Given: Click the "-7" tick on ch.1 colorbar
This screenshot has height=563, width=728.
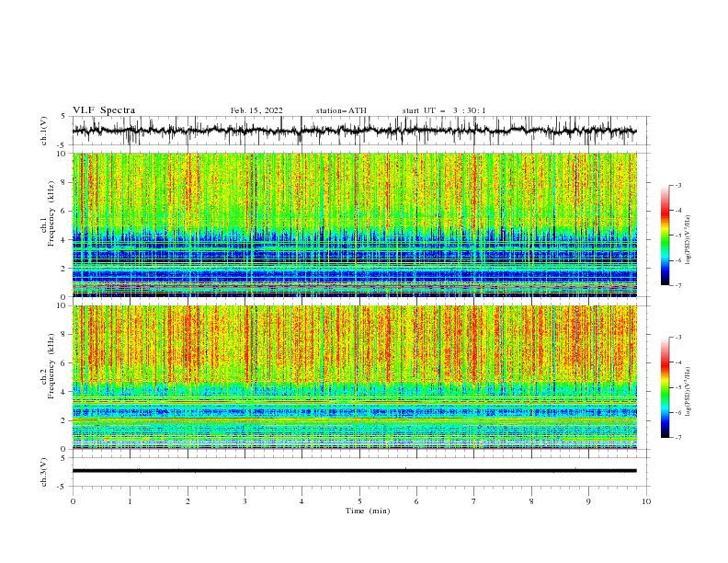Looking at the screenshot, I should (677, 285).
